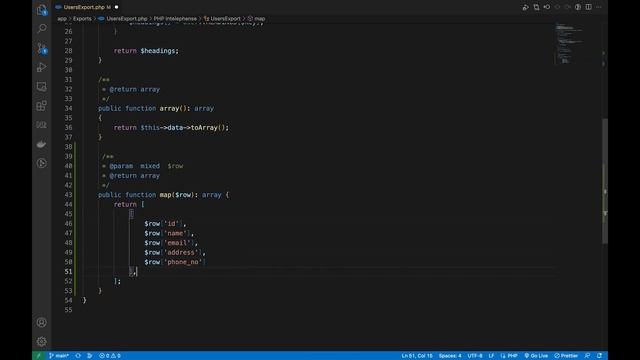Image resolution: width=640 pixels, height=360 pixels.
Task: Open the Manage gear settings
Action: (x=42, y=342)
